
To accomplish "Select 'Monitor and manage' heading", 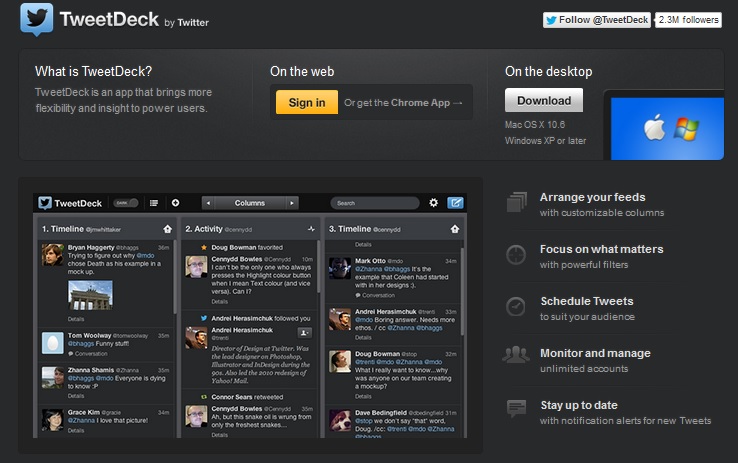I will click(595, 353).
